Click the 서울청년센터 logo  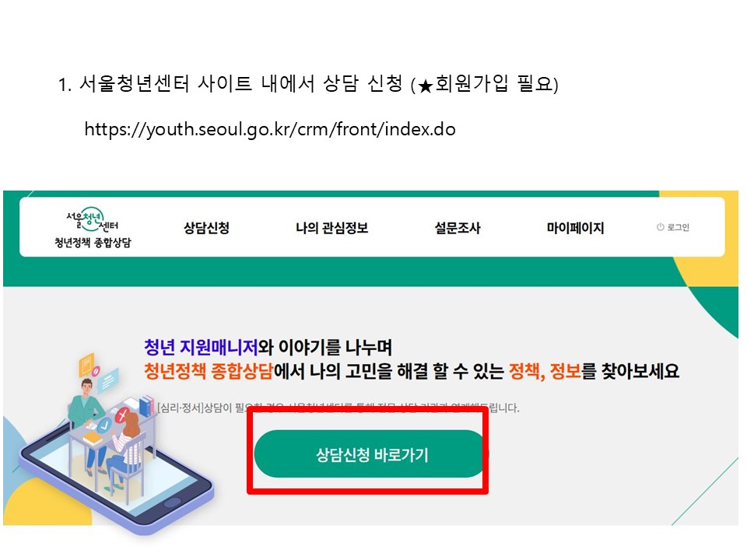click(x=93, y=219)
